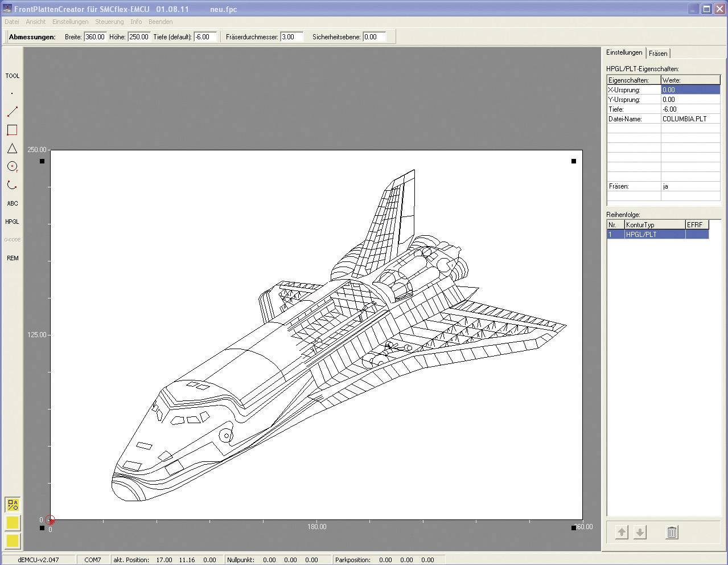Move selected contour down with arrow button

tap(640, 533)
